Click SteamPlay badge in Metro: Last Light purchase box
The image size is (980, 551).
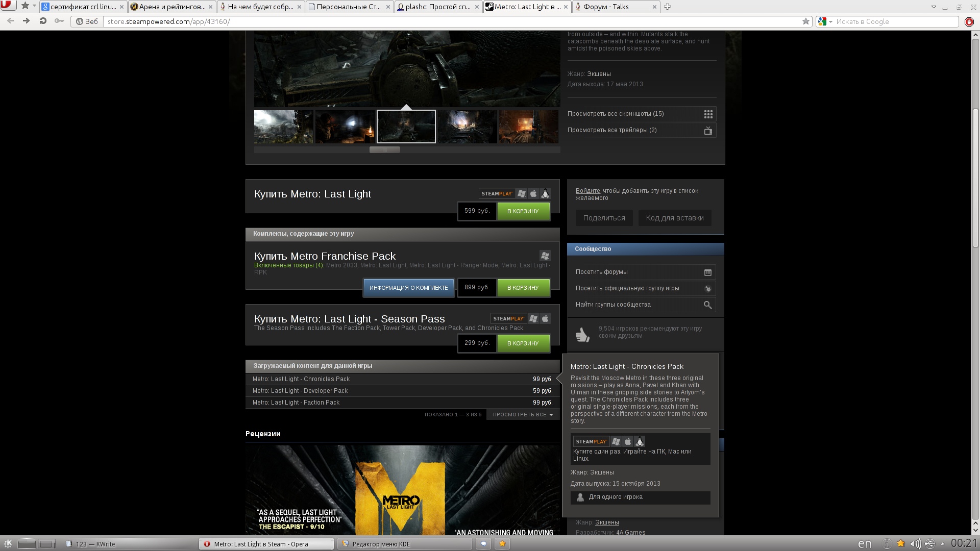point(497,194)
